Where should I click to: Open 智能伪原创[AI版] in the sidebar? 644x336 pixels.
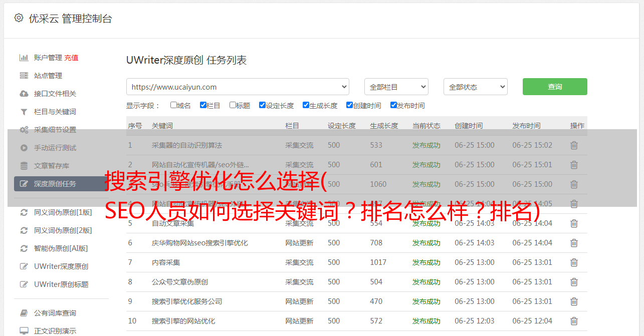(x=61, y=248)
